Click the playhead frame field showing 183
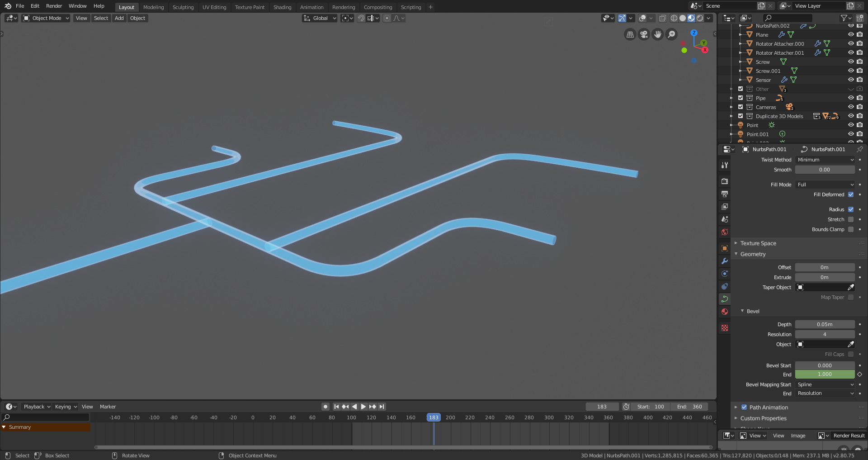 pos(602,406)
